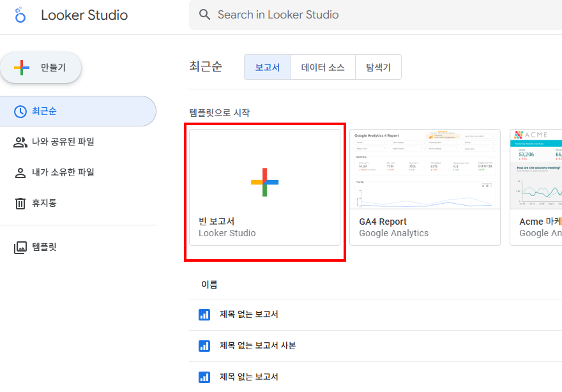Click the 빈 보고서 blank report card
Viewport: 562px width, 392px height.
click(x=264, y=188)
